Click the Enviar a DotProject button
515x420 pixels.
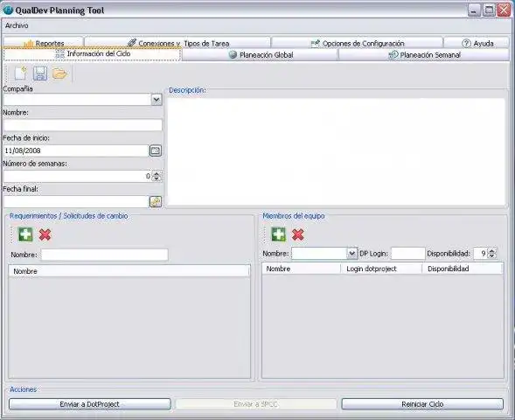coord(90,404)
